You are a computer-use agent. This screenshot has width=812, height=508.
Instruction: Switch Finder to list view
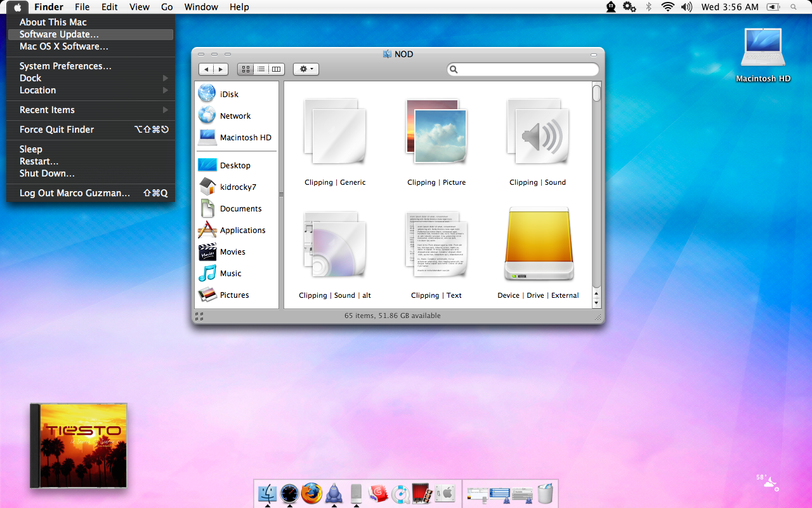tap(261, 69)
